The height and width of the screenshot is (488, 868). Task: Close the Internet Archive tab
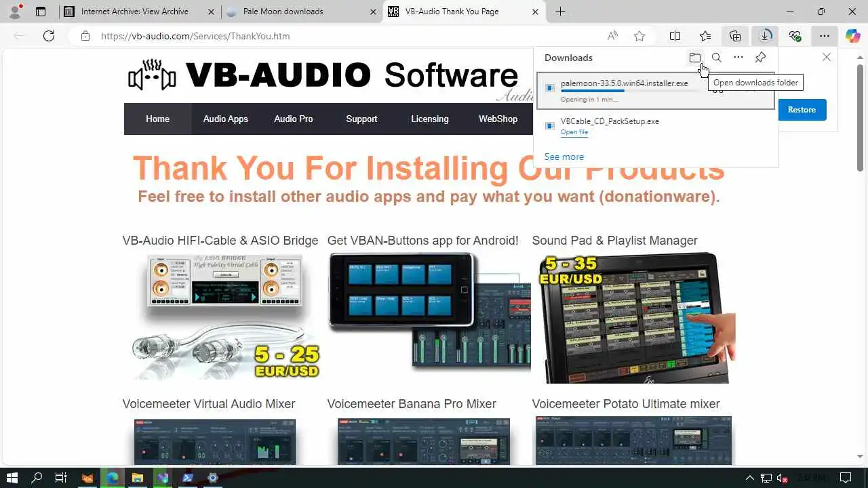pos(212,12)
